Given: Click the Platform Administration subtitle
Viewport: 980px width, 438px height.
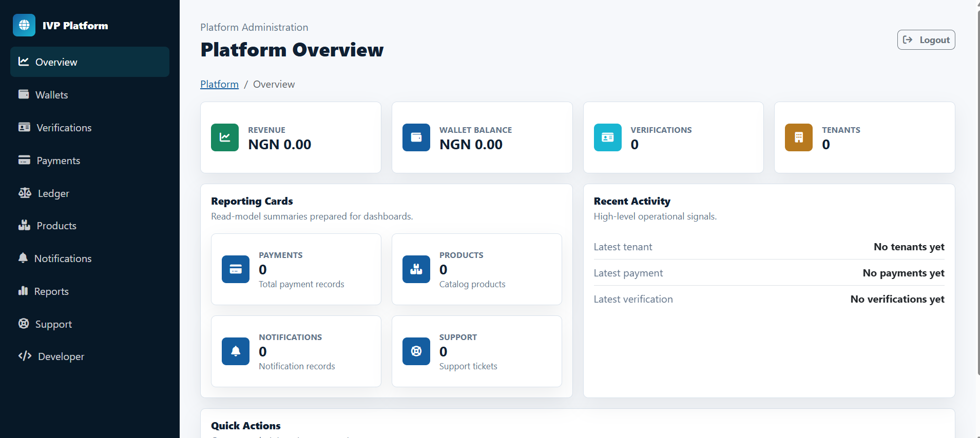Looking at the screenshot, I should click(x=254, y=27).
